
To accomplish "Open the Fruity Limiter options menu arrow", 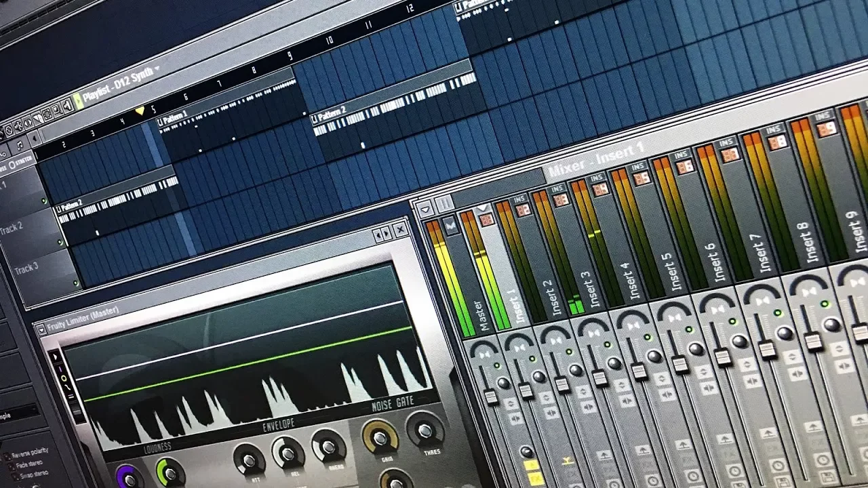I will pos(41,330).
